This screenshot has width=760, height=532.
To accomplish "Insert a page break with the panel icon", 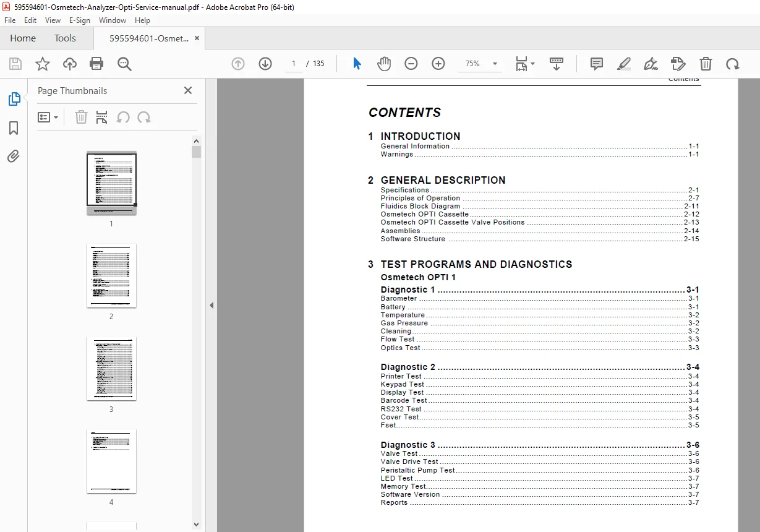I will [102, 118].
